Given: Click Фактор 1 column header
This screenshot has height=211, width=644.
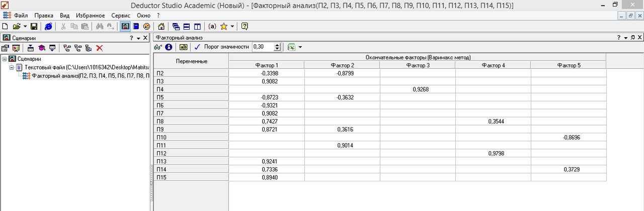Looking at the screenshot, I should click(x=267, y=65).
